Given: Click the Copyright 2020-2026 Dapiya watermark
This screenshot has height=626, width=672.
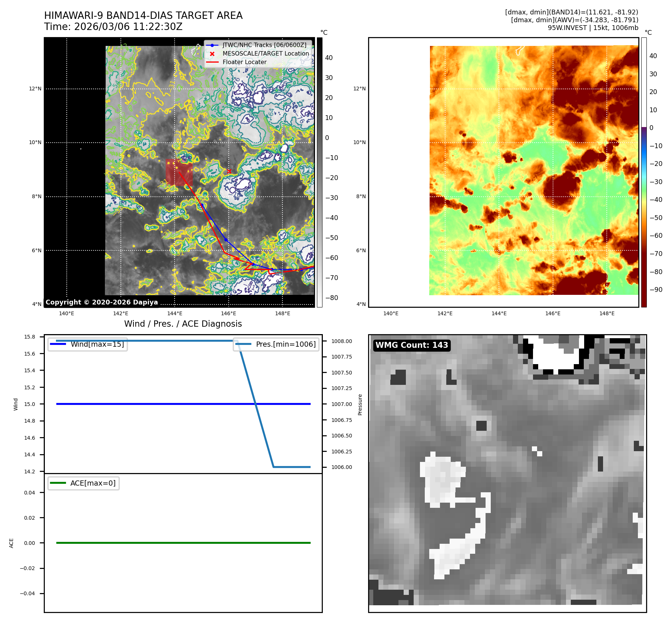Looking at the screenshot, I should (x=102, y=302).
